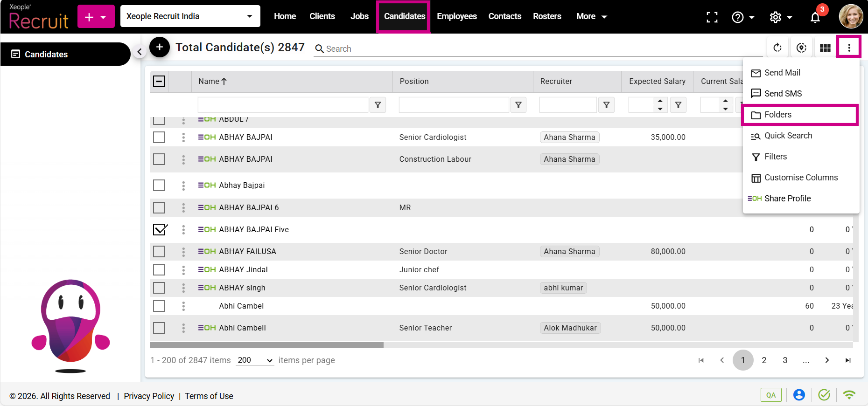Click the notification bell icon
868x406 pixels.
(815, 17)
